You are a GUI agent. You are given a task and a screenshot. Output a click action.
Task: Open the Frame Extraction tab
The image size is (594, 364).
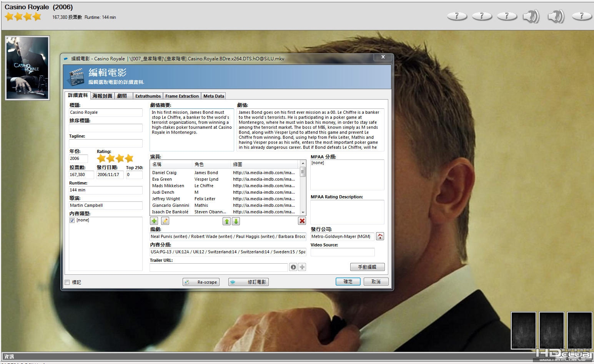182,96
